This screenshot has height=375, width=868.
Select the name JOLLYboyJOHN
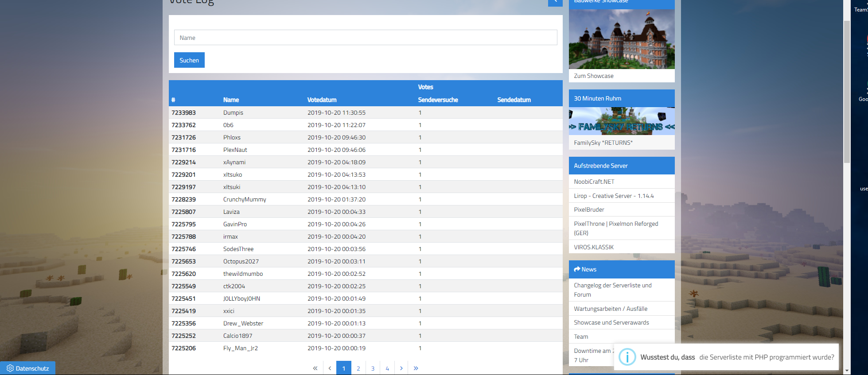click(241, 298)
